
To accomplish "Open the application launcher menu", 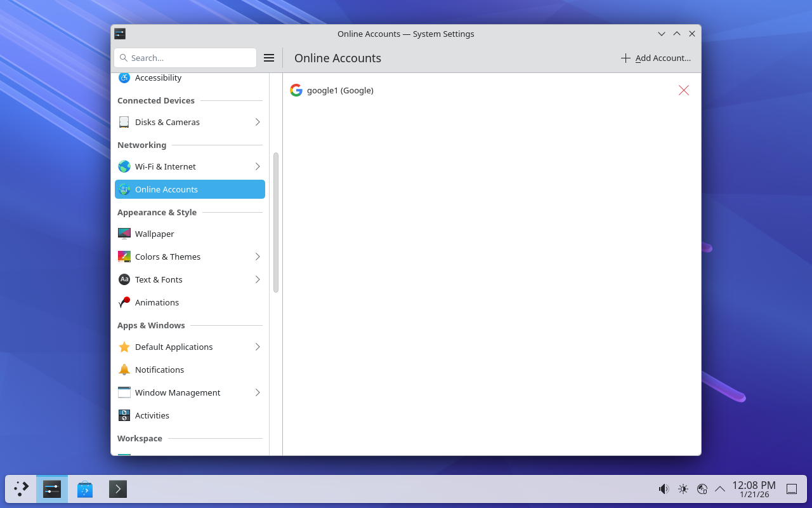I will coord(22,489).
